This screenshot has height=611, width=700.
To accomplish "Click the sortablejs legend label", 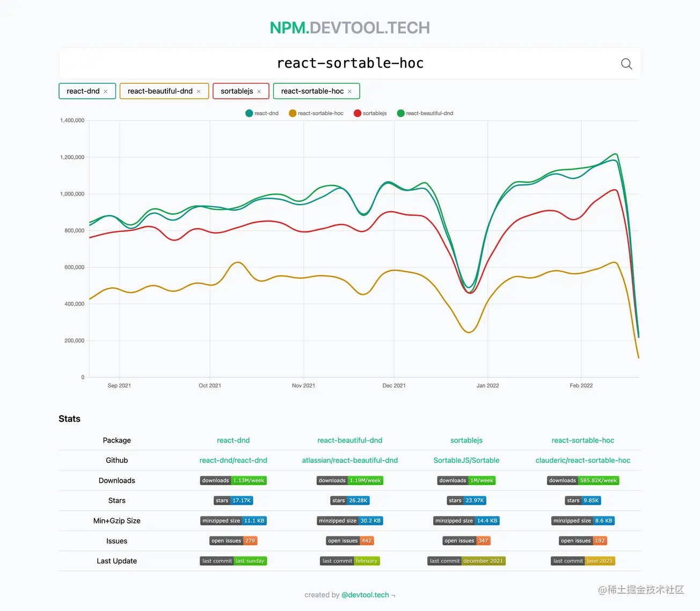I will 375,113.
